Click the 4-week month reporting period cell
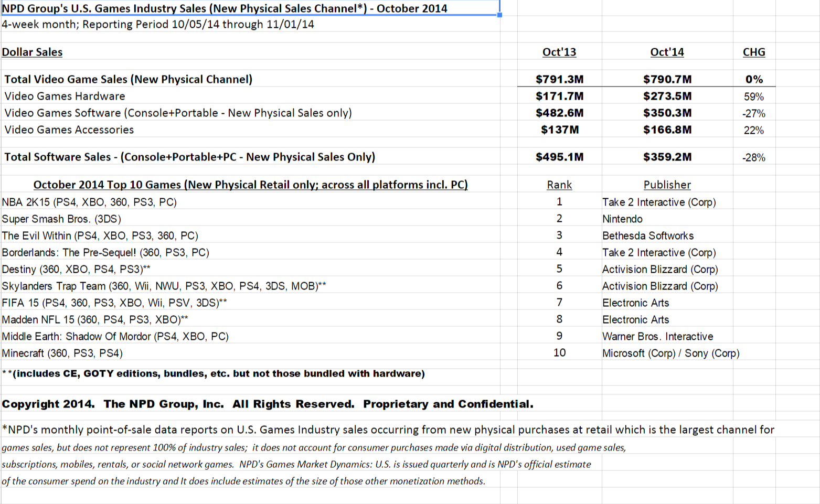This screenshot has width=820, height=504. coord(158,25)
